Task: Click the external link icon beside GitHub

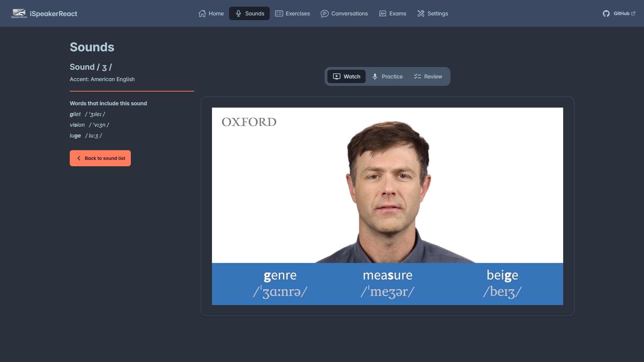Action: [x=633, y=13]
